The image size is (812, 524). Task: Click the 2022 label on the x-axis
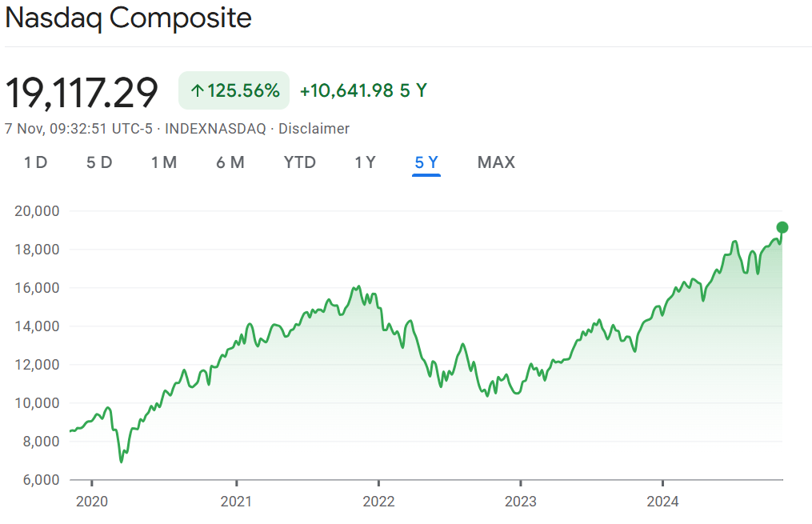pyautogui.click(x=379, y=502)
